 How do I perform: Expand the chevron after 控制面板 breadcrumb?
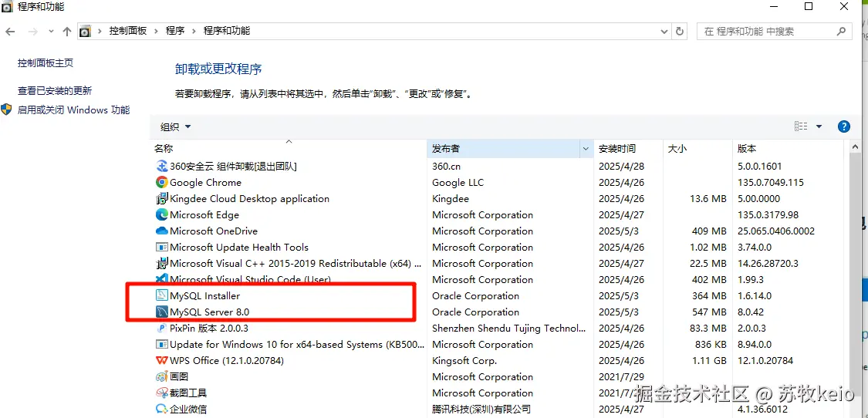156,31
